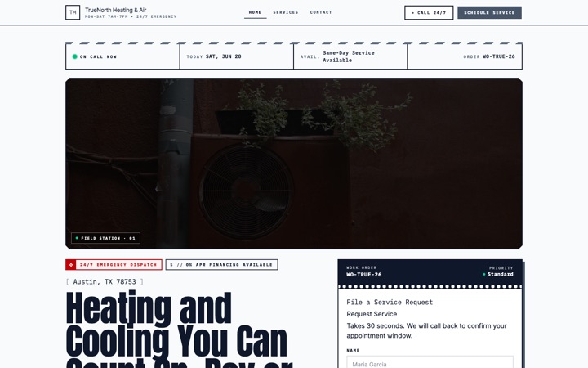Open the Services nav item

[x=285, y=12]
